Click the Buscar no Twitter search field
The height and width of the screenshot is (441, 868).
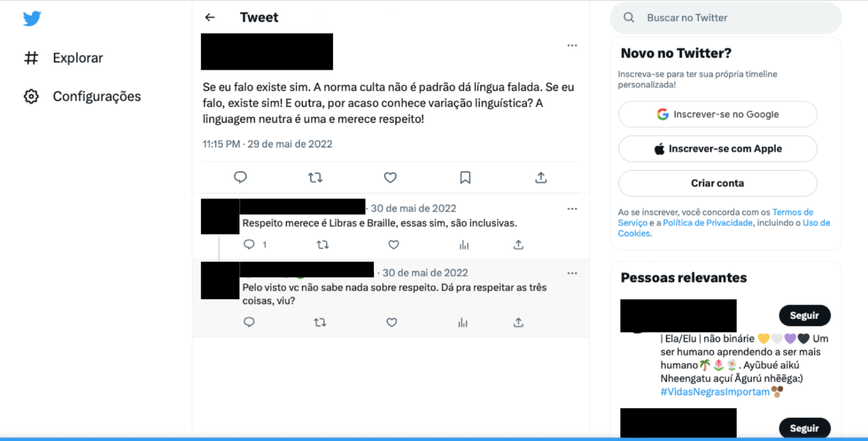point(726,17)
